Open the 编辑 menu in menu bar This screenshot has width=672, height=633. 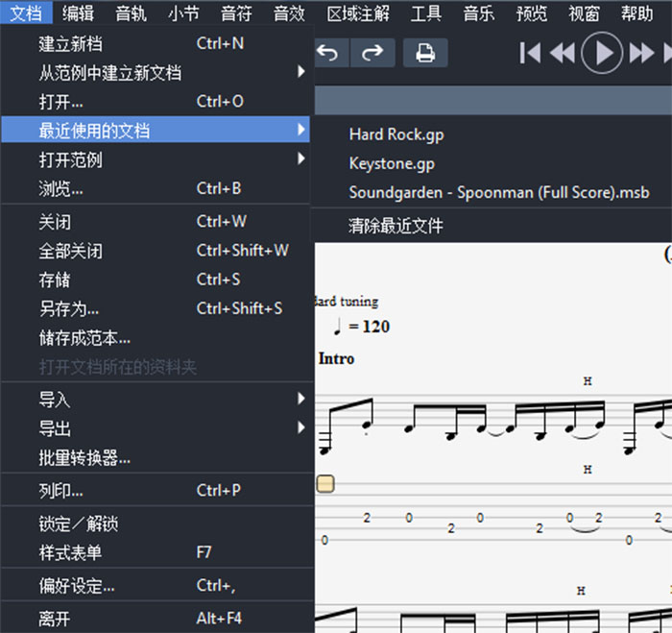(x=78, y=13)
